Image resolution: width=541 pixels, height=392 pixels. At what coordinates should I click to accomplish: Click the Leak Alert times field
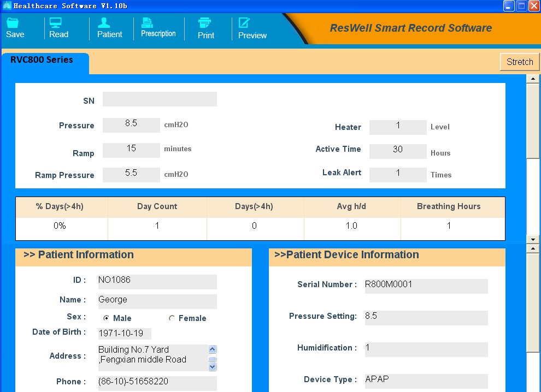398,175
